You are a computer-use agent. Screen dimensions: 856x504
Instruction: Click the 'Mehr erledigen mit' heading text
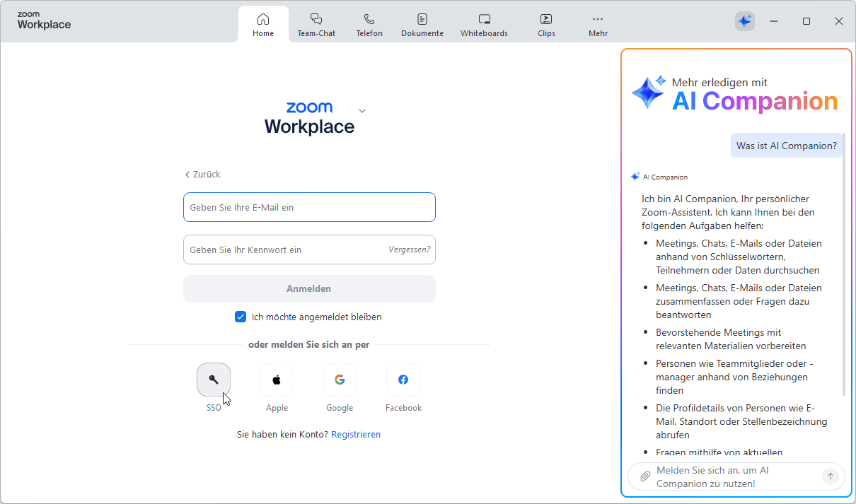(719, 82)
